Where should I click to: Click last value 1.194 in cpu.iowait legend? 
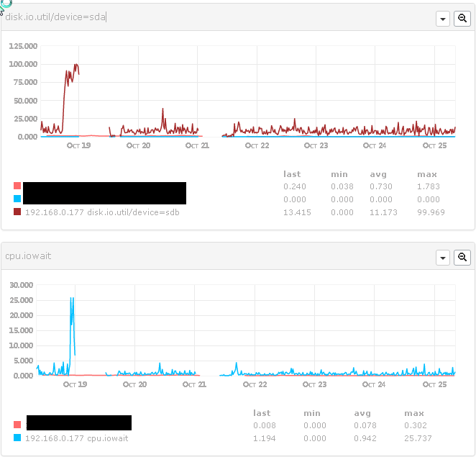pos(265,438)
